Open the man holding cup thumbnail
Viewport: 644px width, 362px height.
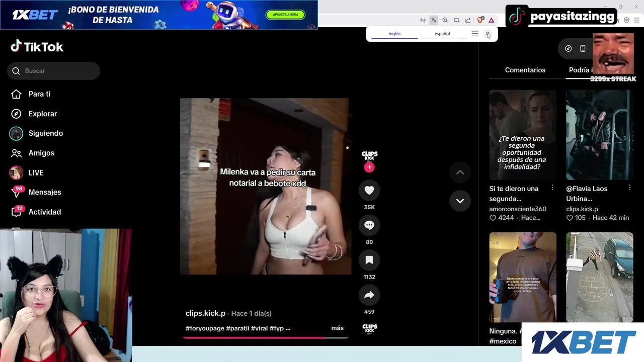click(523, 277)
